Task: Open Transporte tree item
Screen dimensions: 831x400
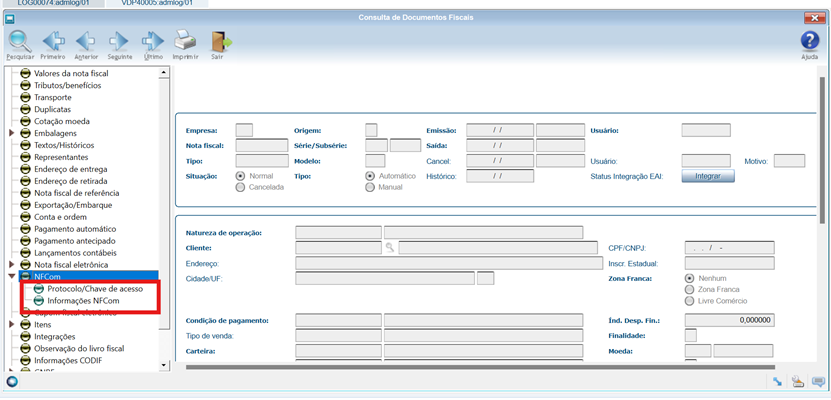Action: click(x=52, y=97)
